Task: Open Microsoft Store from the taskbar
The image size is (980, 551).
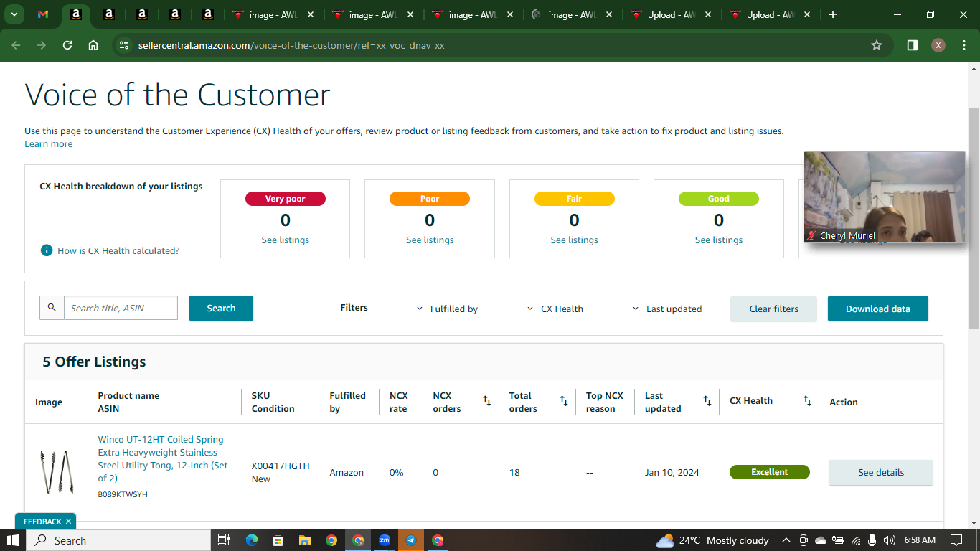Action: point(278,540)
